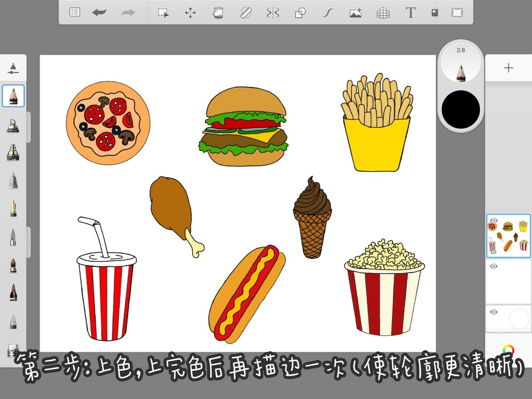
Task: Toggle visibility of the middle empty layer
Action: [x=494, y=266]
